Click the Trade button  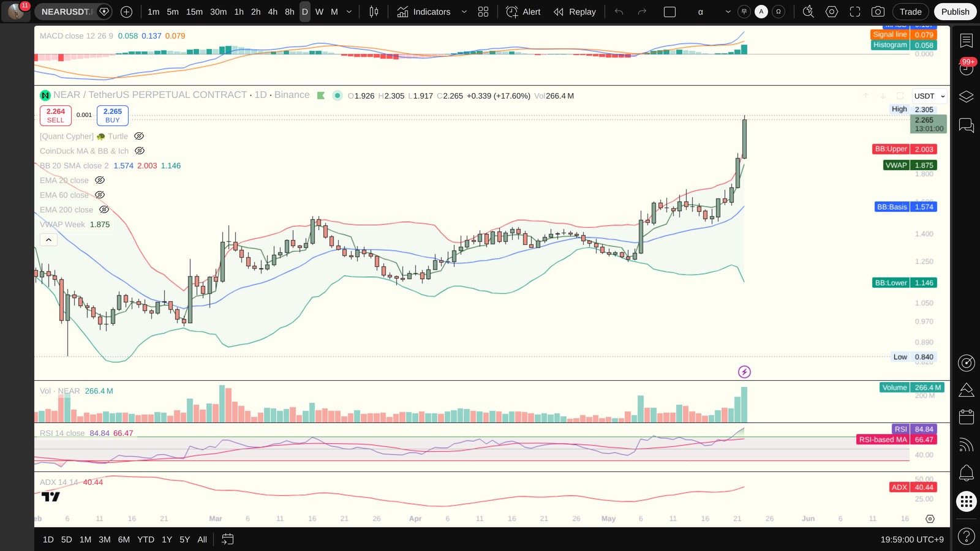coord(910,12)
